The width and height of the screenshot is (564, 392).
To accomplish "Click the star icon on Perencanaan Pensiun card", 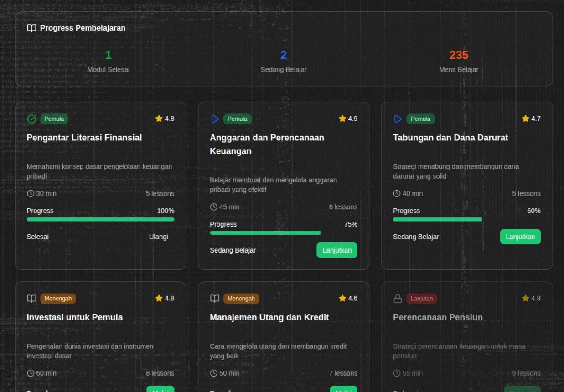I will 526,298.
